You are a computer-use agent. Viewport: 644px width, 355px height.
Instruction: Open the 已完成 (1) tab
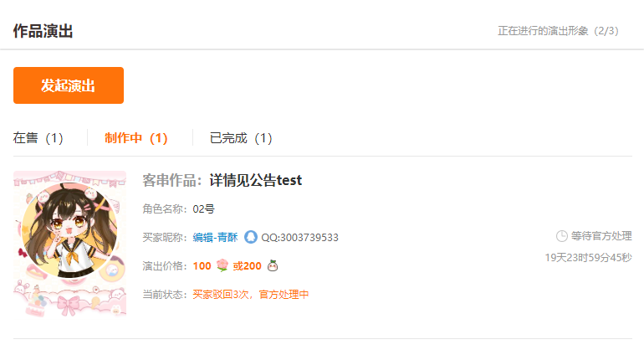coord(241,138)
